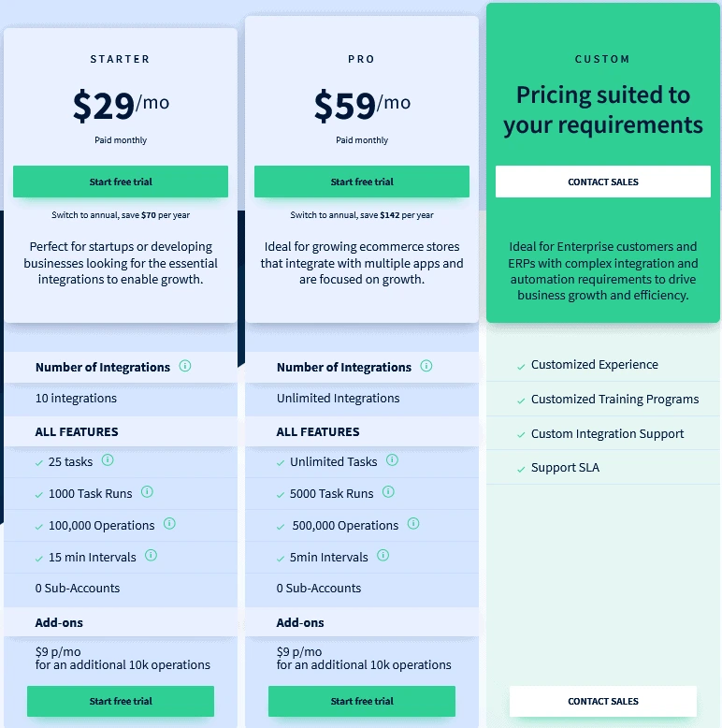Viewport: 722px width, 728px height.
Task: Open info icon next to 5min Intervals
Action: click(x=383, y=555)
